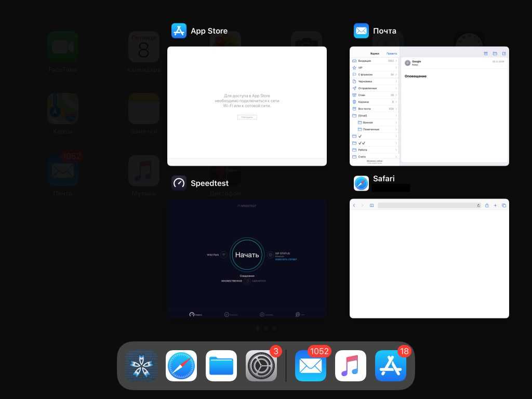Open the Черновики drafts row in Mail

[375, 82]
